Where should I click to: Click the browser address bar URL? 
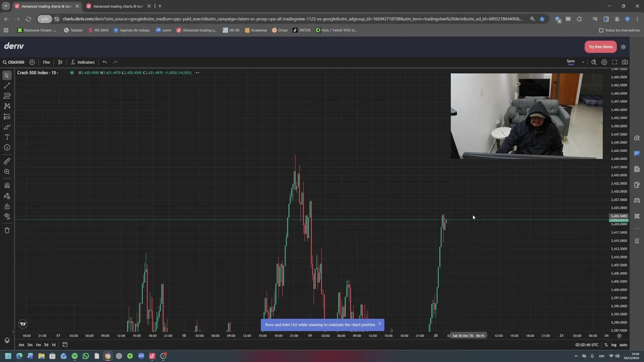[292, 19]
